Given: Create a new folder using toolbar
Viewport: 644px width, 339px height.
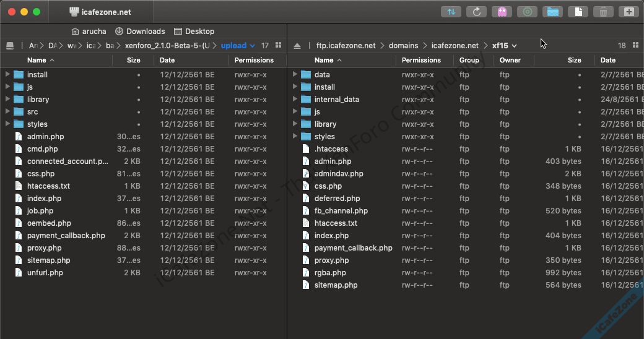Looking at the screenshot, I should coord(552,12).
